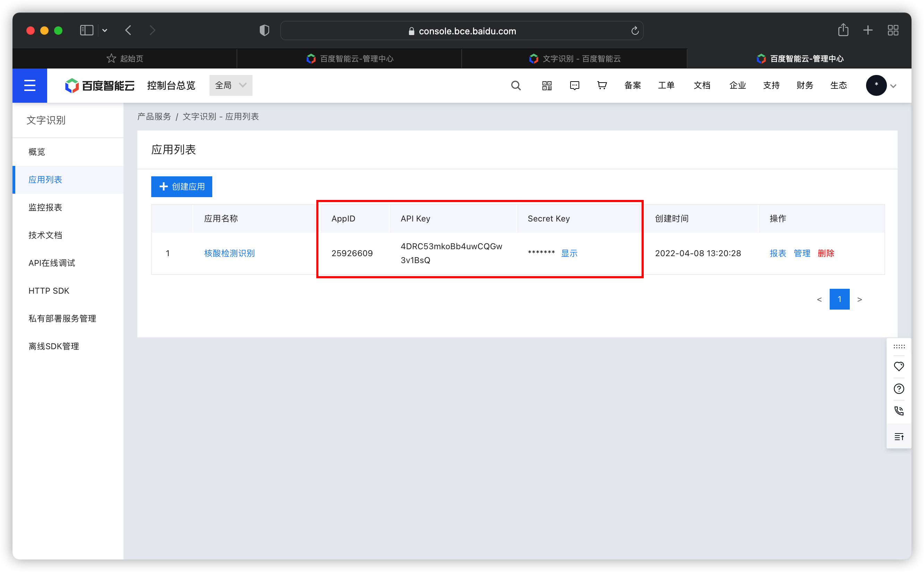This screenshot has width=924, height=572.
Task: Select the AppID value 25926609
Action: pyautogui.click(x=352, y=253)
